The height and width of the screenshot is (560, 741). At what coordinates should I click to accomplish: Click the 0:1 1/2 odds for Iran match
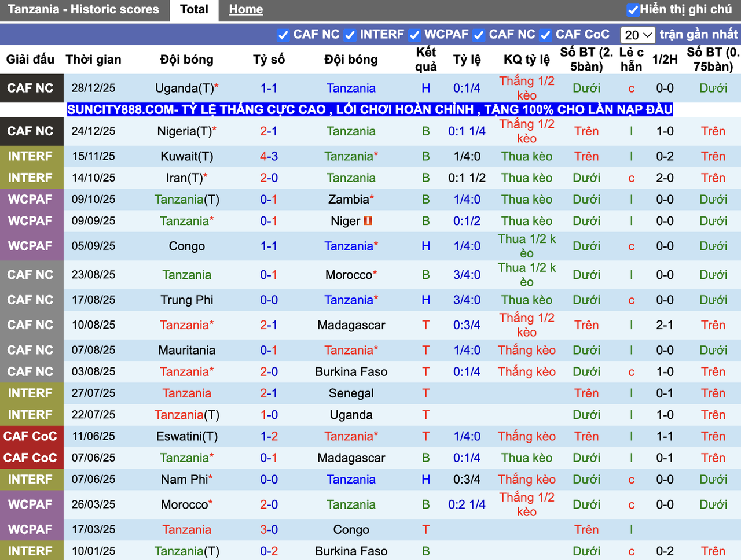467,178
